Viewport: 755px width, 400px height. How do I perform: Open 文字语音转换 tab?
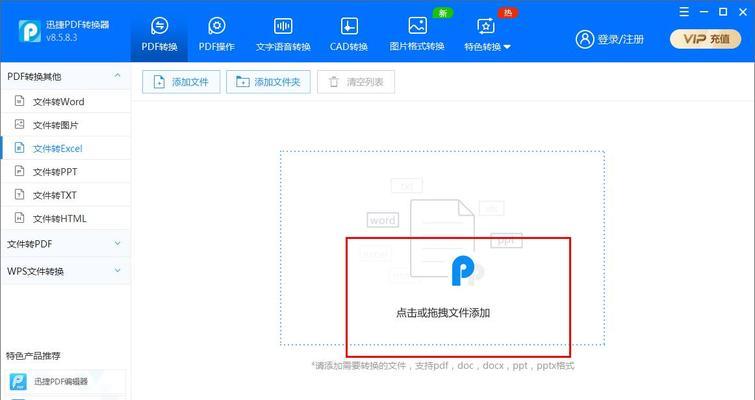click(283, 34)
